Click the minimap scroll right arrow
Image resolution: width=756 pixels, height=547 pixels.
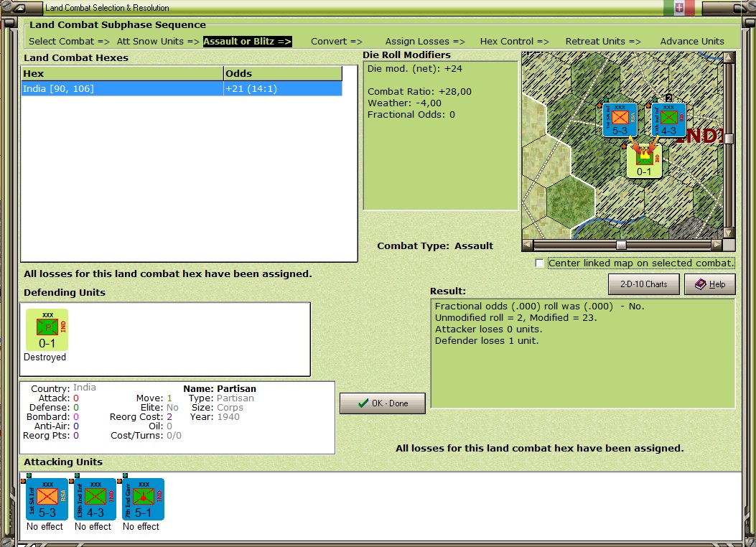click(717, 245)
